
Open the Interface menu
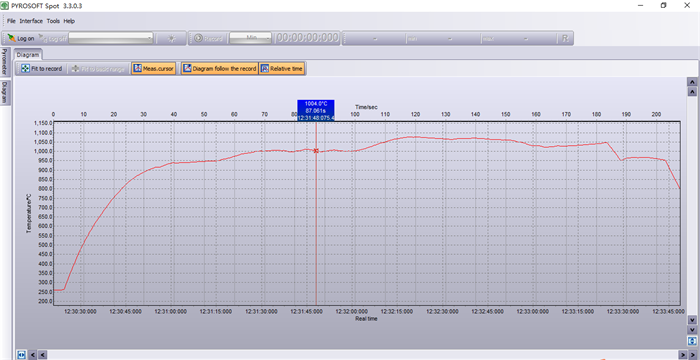tap(31, 21)
